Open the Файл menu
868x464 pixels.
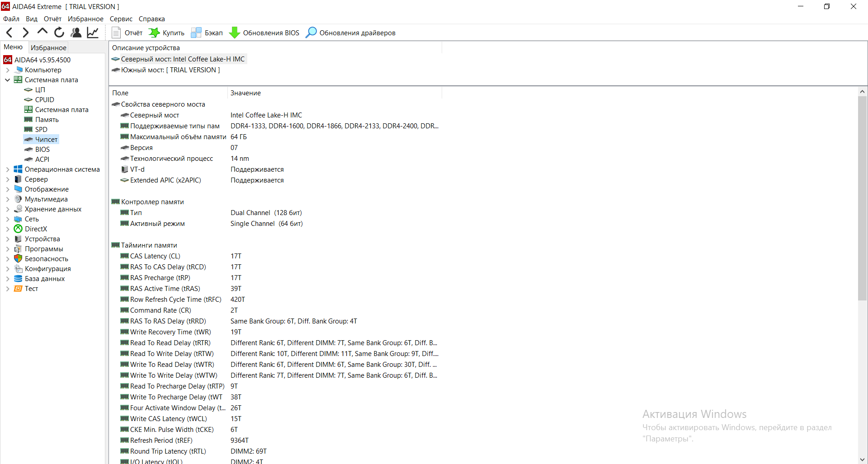tap(11, 19)
